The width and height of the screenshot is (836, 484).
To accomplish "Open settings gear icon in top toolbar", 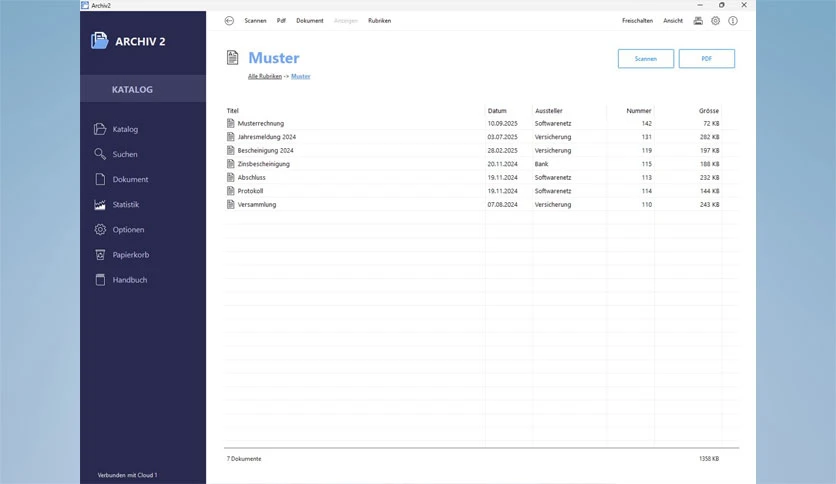I will tap(716, 21).
